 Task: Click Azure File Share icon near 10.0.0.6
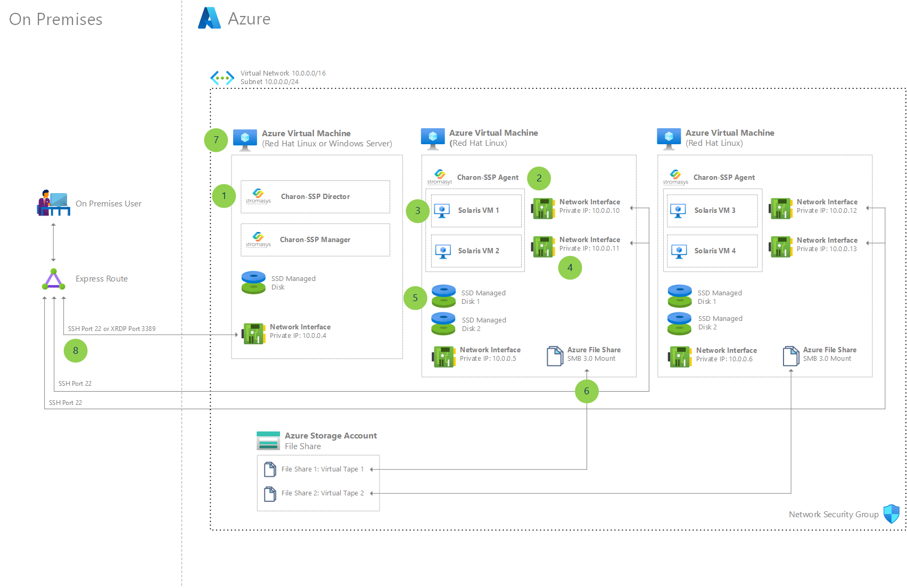(791, 356)
